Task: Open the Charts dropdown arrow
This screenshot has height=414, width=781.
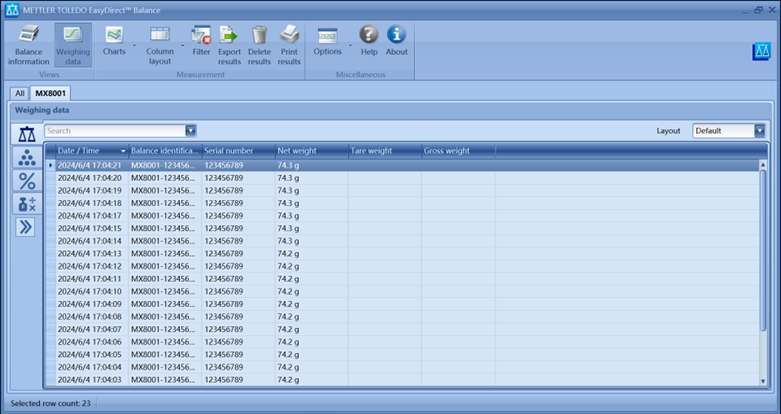Action: click(134, 45)
